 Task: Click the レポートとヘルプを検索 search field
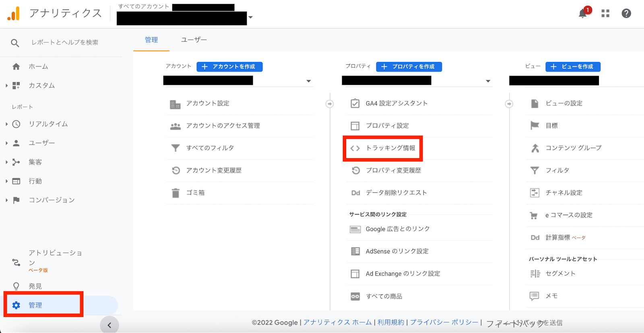coord(65,43)
